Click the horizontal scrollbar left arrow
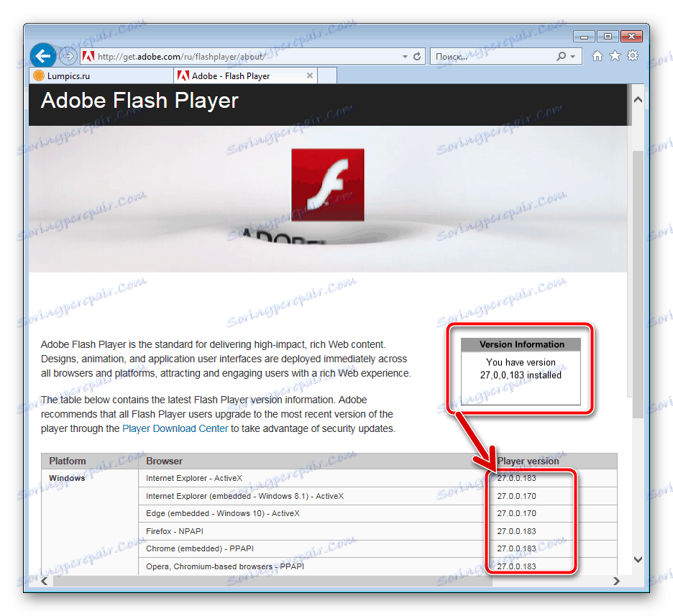 44,580
